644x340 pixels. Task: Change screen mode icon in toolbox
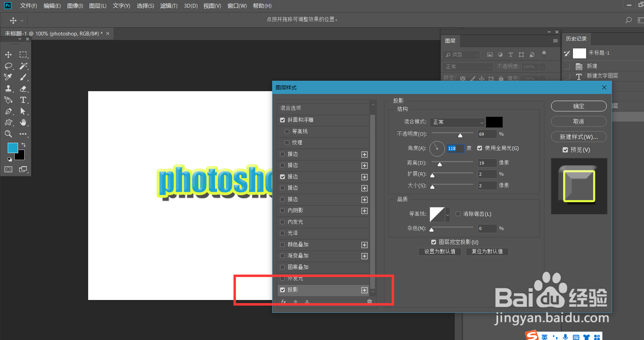click(x=23, y=169)
